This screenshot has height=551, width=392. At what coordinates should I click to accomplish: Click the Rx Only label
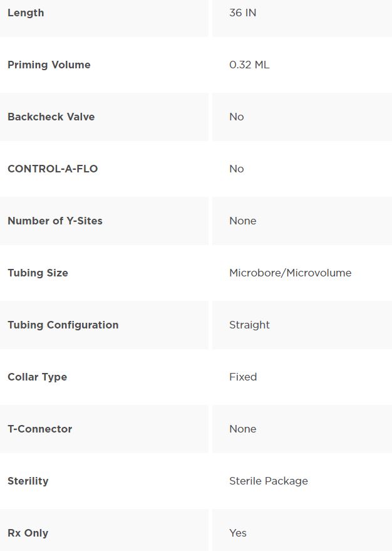pyautogui.click(x=28, y=533)
